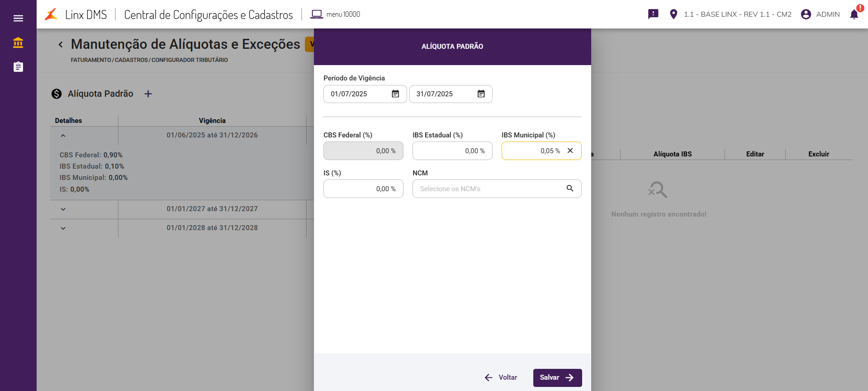Click the IBS Estadual percentage field
Viewport: 868px width, 391px height.
click(x=452, y=151)
